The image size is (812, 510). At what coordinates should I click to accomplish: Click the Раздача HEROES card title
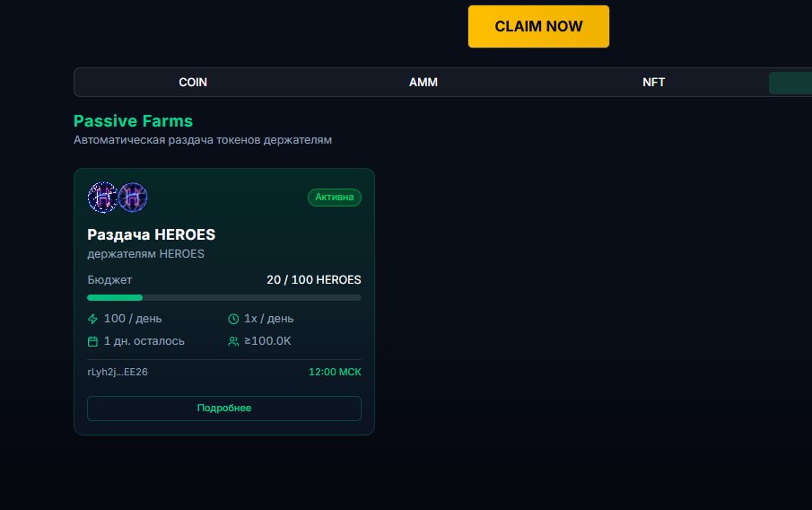coord(152,234)
